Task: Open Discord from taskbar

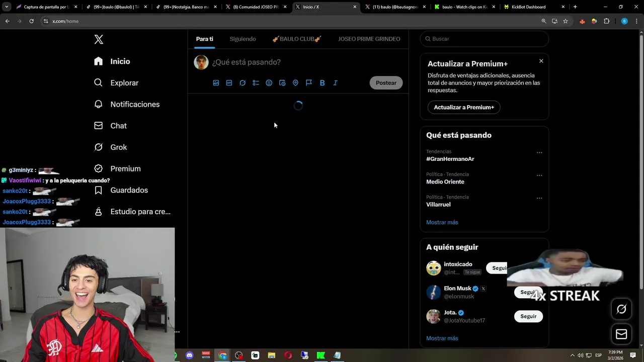Action: (x=190, y=355)
